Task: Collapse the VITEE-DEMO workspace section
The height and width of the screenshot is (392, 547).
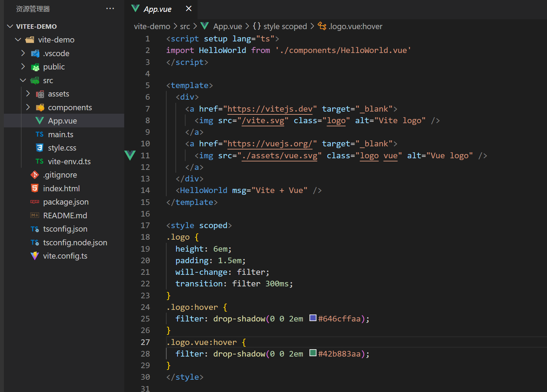Action: pyautogui.click(x=10, y=26)
